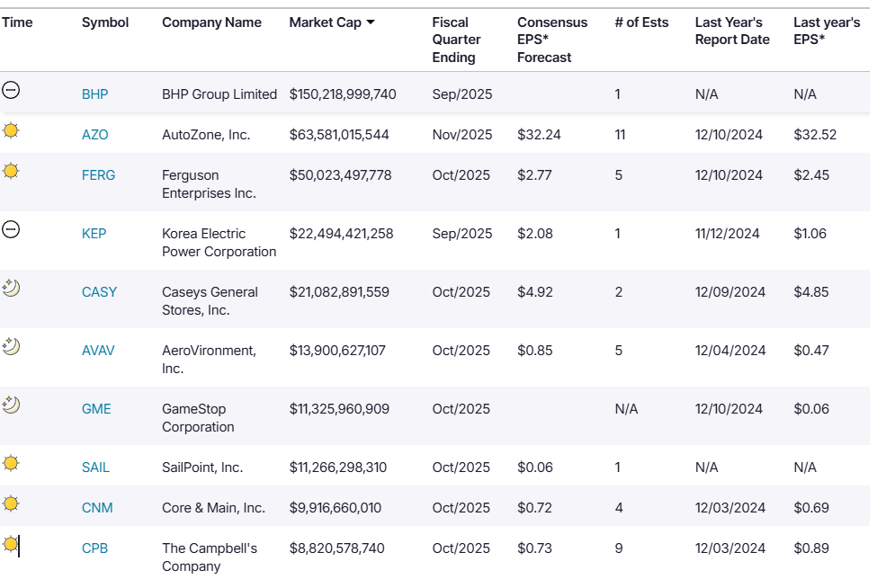Click the sun icon in the SAIL row
Screen dimensions: 877x588
11,463
